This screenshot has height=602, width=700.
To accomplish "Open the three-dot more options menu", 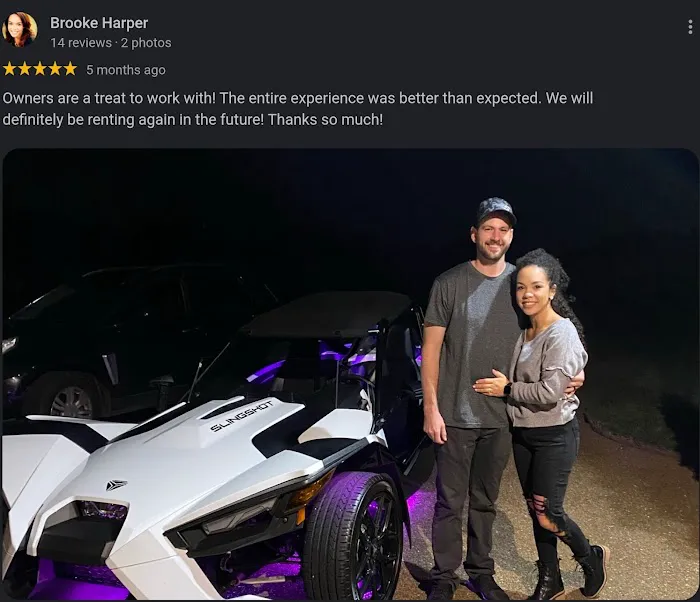I will (x=690, y=27).
